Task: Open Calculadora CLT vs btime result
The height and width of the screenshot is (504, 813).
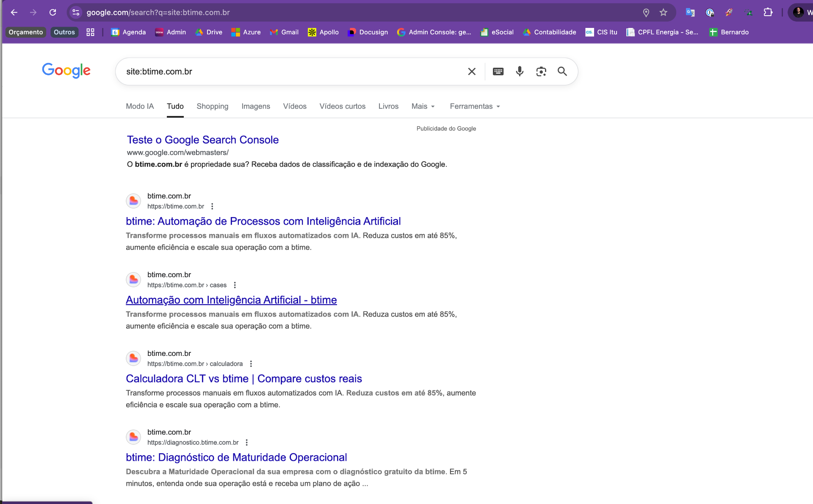Action: point(244,379)
